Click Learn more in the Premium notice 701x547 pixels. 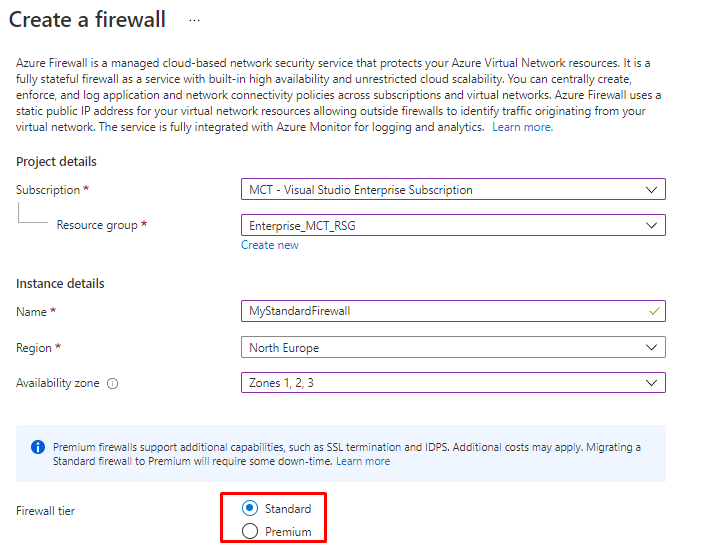[x=363, y=461]
